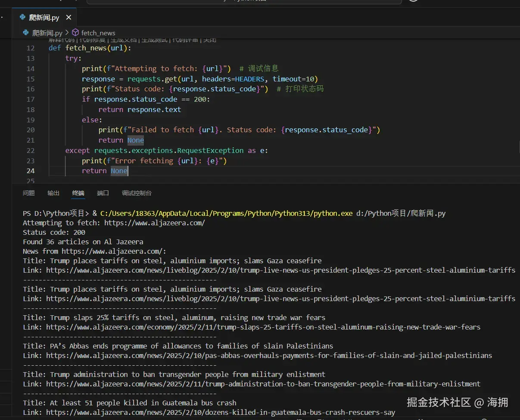520x420 pixels.
Task: Click 'RequestException' on line 22
Action: pos(210,150)
